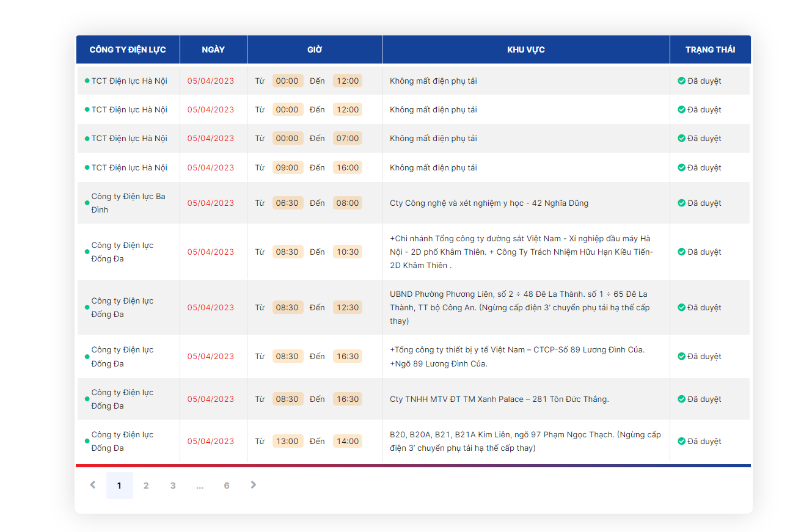Viewport: 801px width, 532px height.
Task: Click the checkmark icon for Xanh Palace row
Action: [681, 399]
